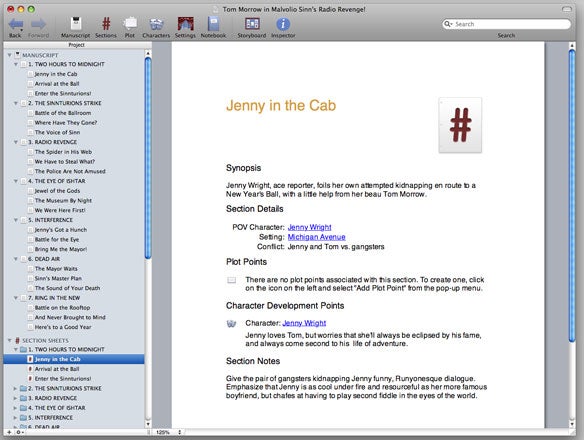Image resolution: width=584 pixels, height=440 pixels.
Task: Expand 4. THE EYE OF ISHTAR folder in Section Sheets
Action: (15, 408)
